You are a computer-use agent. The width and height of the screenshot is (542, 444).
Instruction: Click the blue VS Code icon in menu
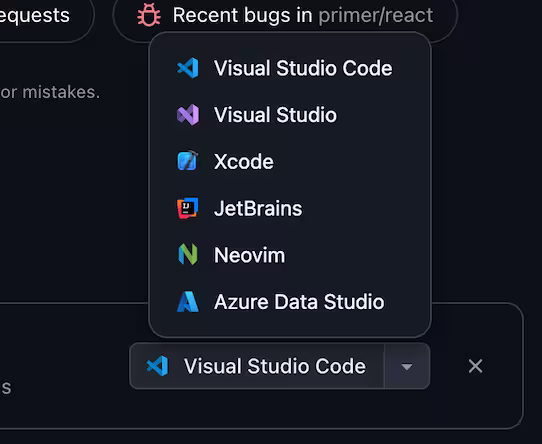point(188,68)
